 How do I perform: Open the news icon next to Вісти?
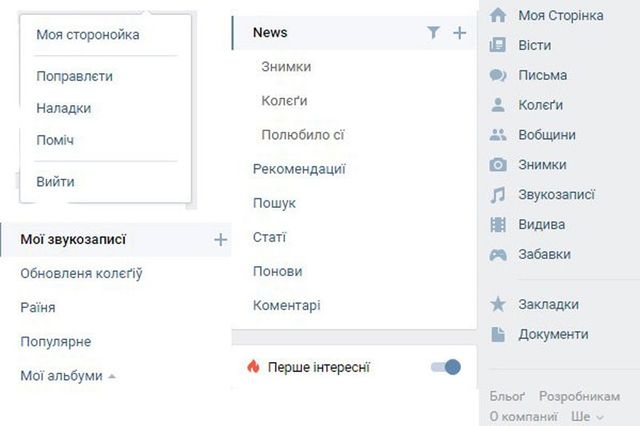pos(498,45)
